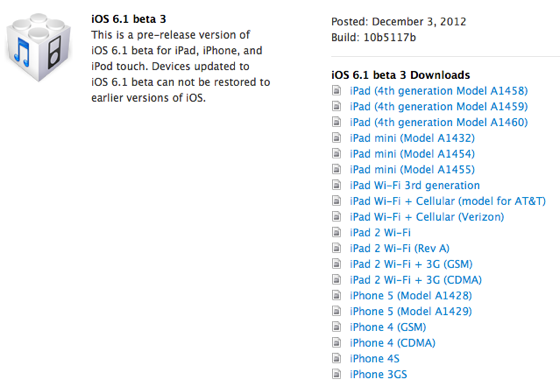Download iPad (4th generation Model A1459)
This screenshot has height=387, width=560.
pyautogui.click(x=439, y=106)
